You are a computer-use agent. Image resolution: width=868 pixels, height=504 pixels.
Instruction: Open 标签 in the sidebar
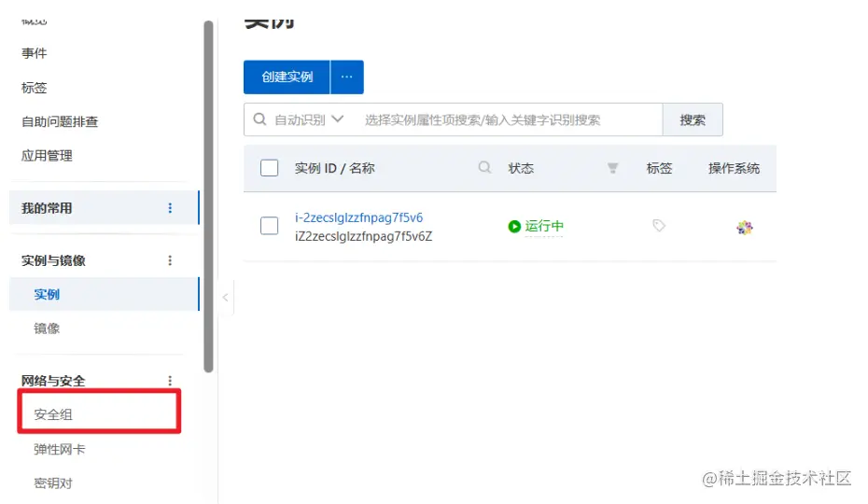[35, 88]
